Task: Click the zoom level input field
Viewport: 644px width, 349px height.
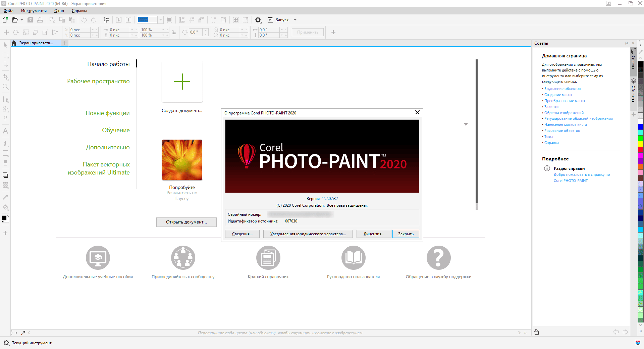Action: [x=147, y=20]
